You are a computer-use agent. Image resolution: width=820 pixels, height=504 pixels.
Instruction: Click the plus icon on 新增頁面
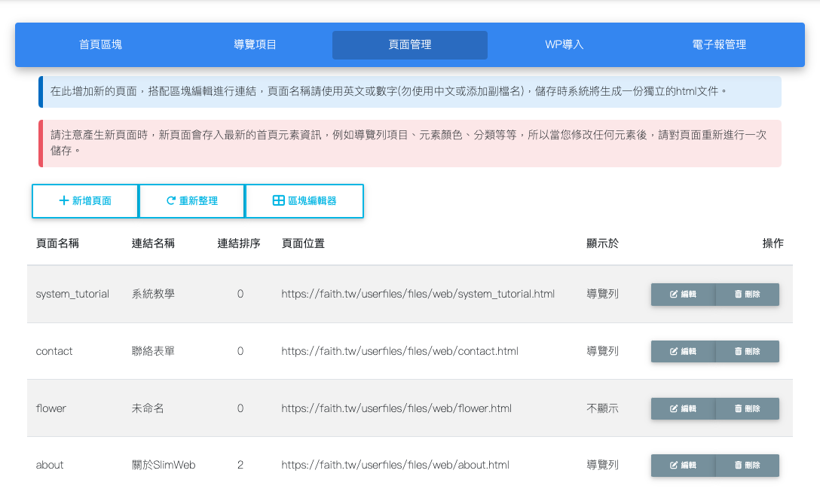[x=64, y=201]
